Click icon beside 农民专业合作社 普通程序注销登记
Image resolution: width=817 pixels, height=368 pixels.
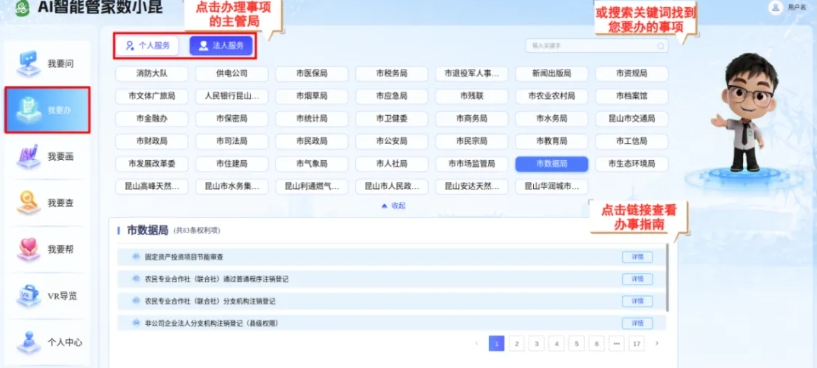(x=137, y=279)
